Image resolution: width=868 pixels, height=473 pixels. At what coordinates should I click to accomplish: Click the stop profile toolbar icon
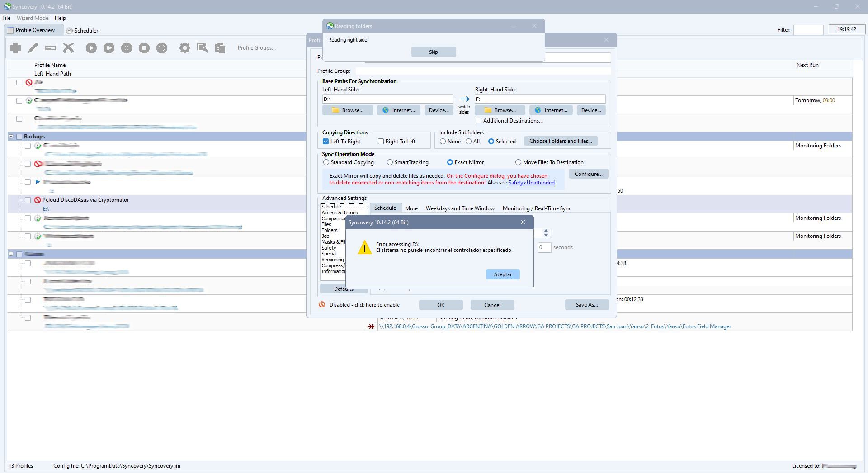(x=144, y=48)
